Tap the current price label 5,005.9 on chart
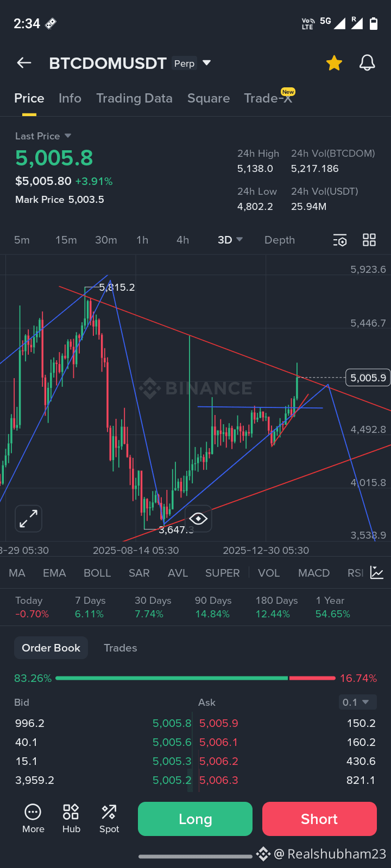Image resolution: width=391 pixels, height=868 pixels. [x=368, y=378]
